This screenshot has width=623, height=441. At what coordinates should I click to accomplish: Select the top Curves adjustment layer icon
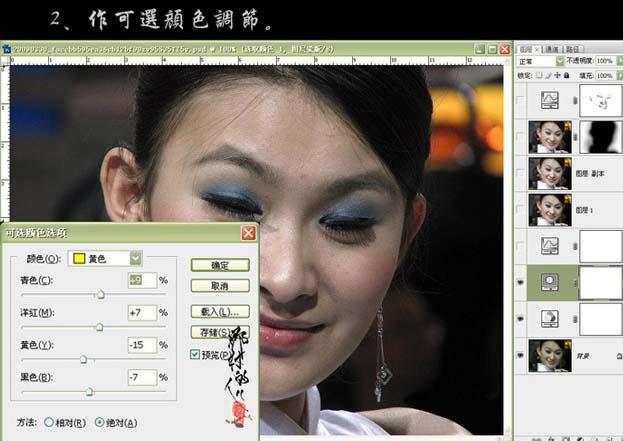(548, 100)
